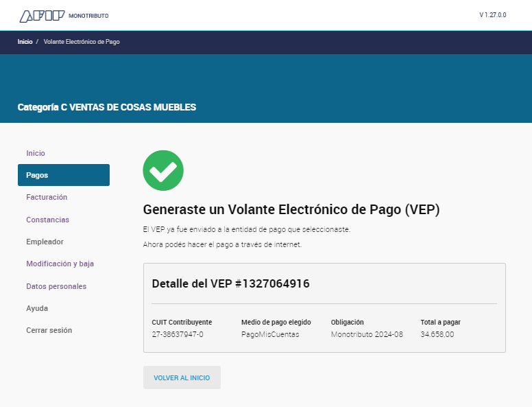Select the highlighted Pagos menu item
The width and height of the screenshot is (532, 407).
click(64, 175)
